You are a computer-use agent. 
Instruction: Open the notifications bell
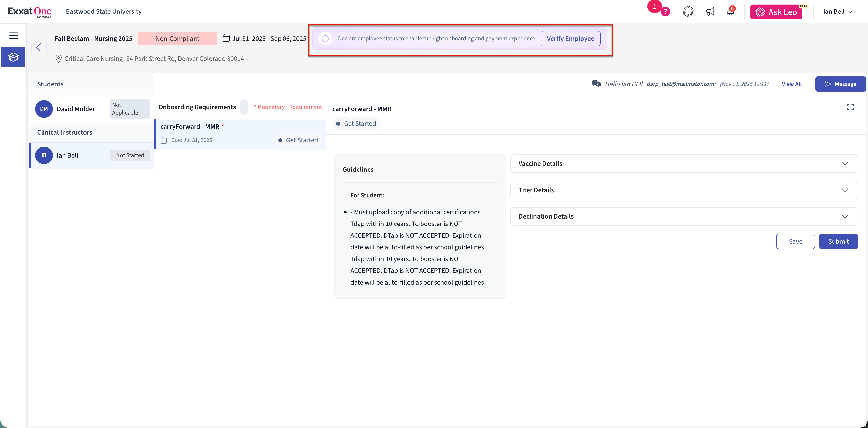click(730, 12)
